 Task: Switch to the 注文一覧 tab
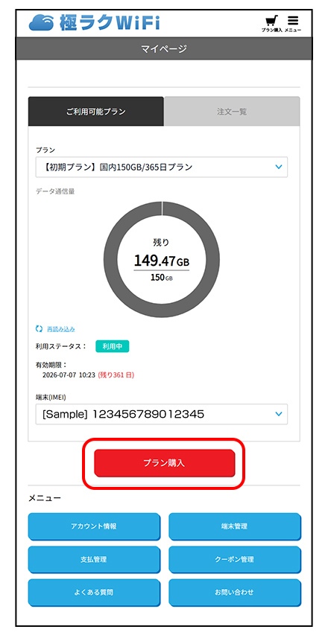tap(232, 111)
